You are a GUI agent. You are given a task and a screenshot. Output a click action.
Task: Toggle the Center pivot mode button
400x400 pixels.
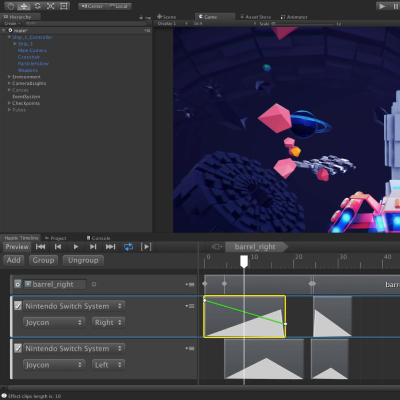(91, 6)
